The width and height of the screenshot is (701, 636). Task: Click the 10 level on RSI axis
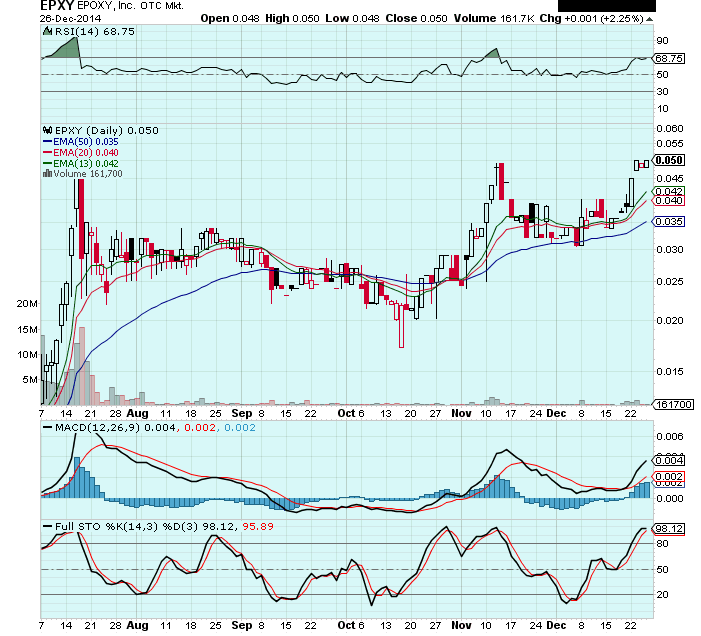pos(662,109)
